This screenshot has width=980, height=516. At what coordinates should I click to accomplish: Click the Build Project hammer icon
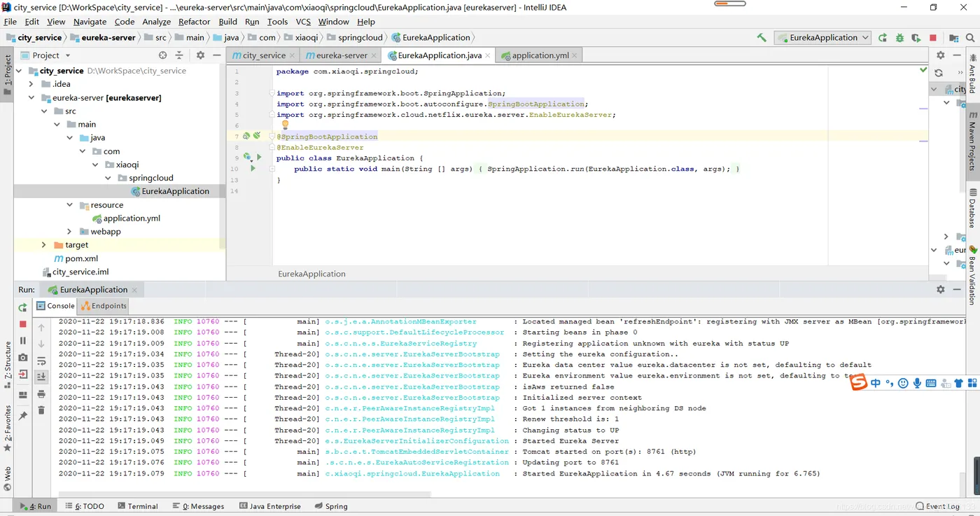762,38
